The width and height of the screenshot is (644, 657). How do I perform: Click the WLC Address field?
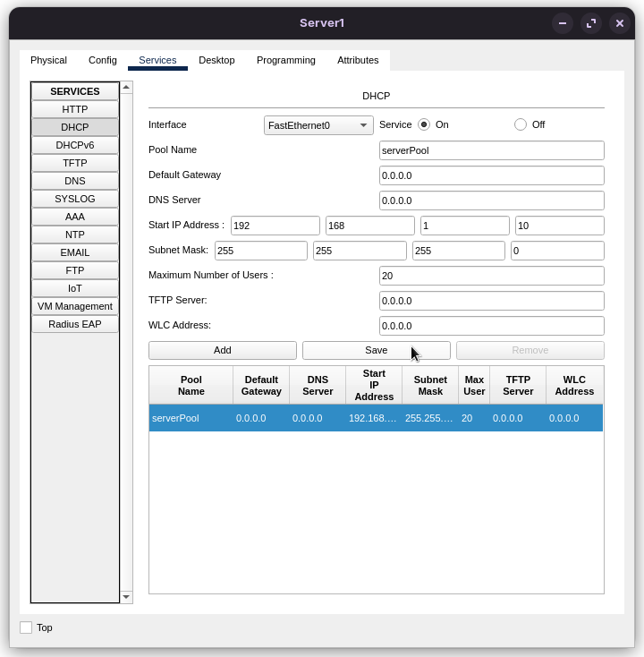tap(492, 326)
